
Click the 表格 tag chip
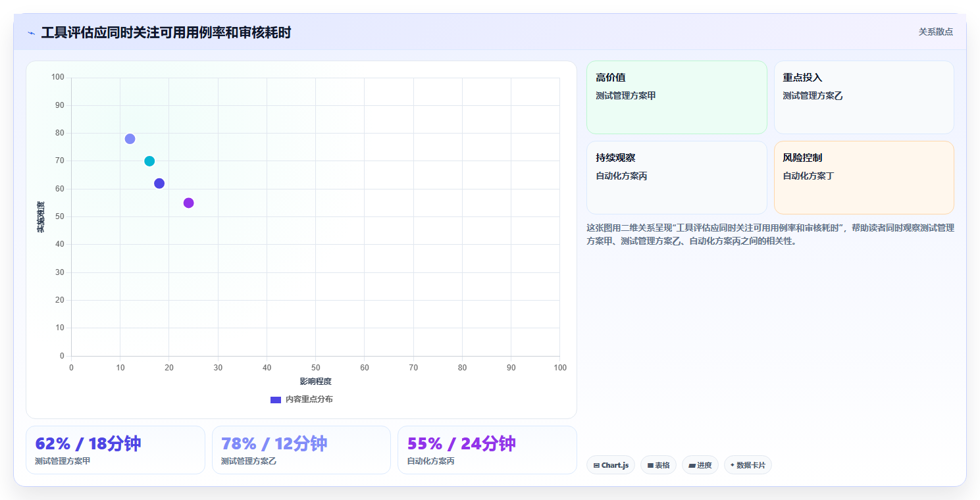(658, 465)
